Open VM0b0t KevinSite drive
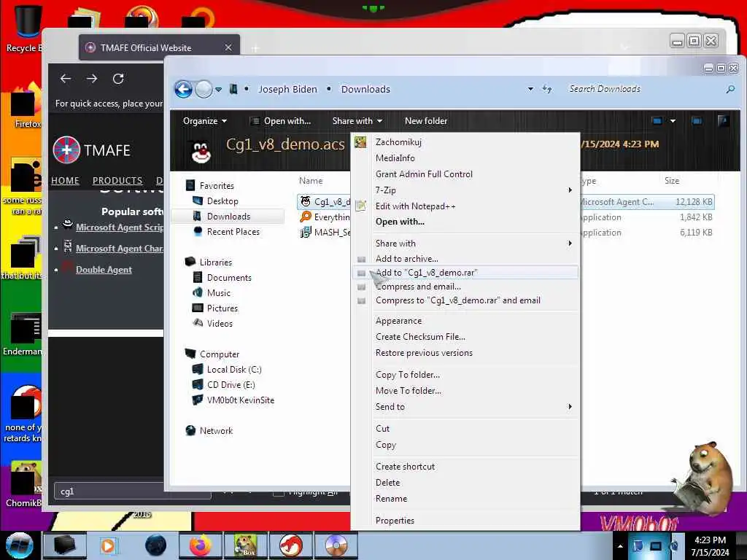This screenshot has height=560, width=747. tap(233, 400)
